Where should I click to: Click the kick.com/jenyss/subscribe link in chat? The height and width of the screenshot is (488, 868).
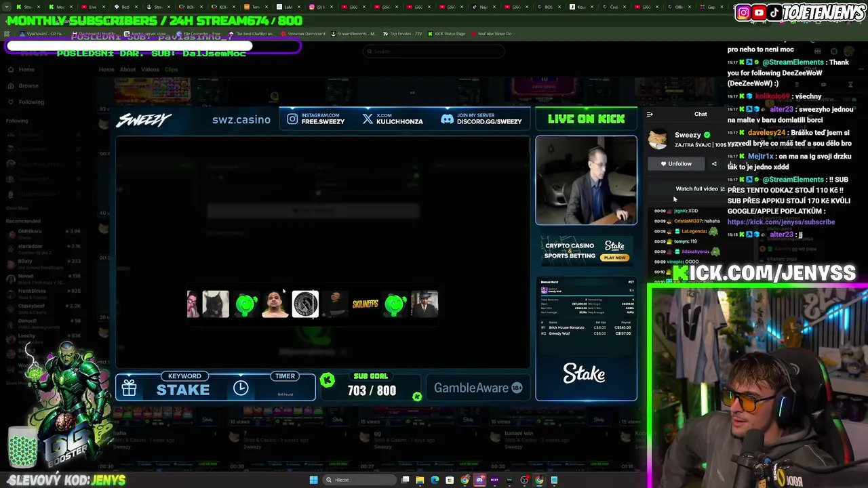tap(781, 222)
